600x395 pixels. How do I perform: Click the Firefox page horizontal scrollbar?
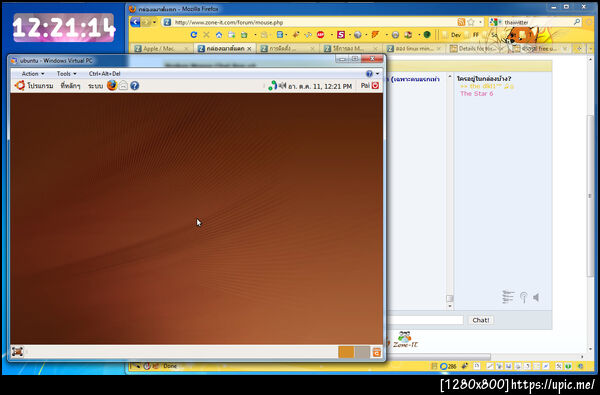pos(438,356)
